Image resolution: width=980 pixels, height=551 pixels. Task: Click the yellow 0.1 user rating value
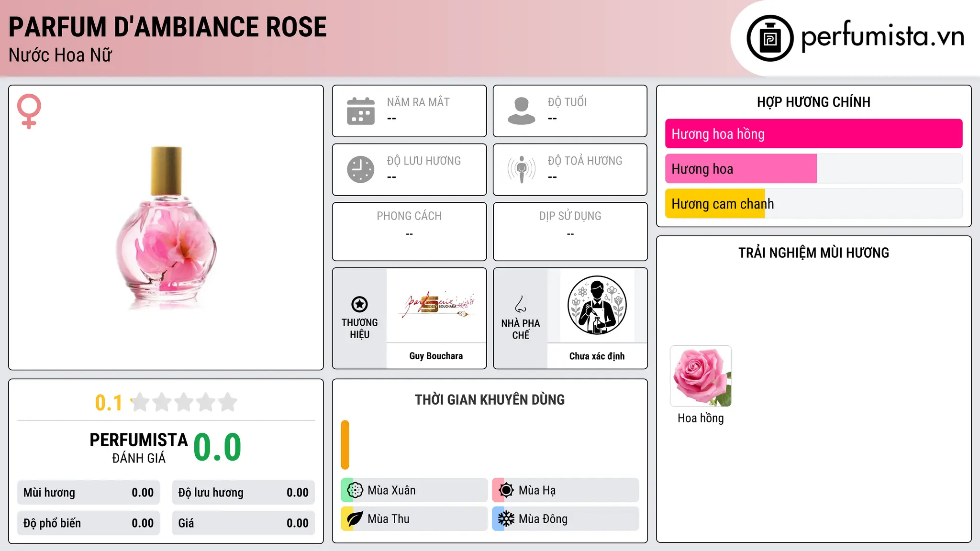[x=109, y=403]
